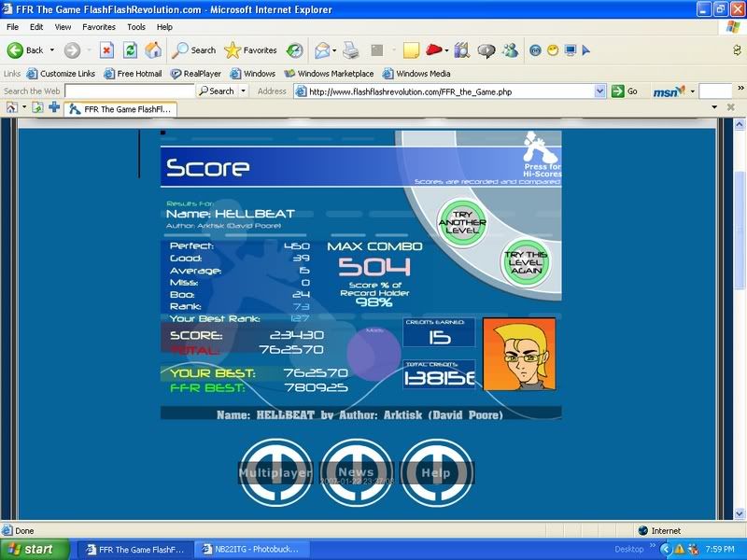Image resolution: width=747 pixels, height=560 pixels.
Task: Open the Search the Web dropdown arrow
Action: [244, 91]
